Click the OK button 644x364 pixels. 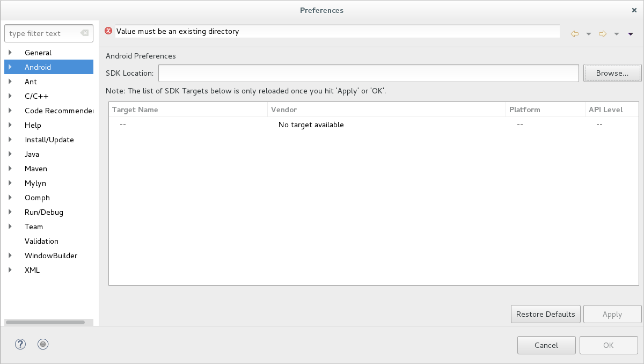pyautogui.click(x=608, y=345)
